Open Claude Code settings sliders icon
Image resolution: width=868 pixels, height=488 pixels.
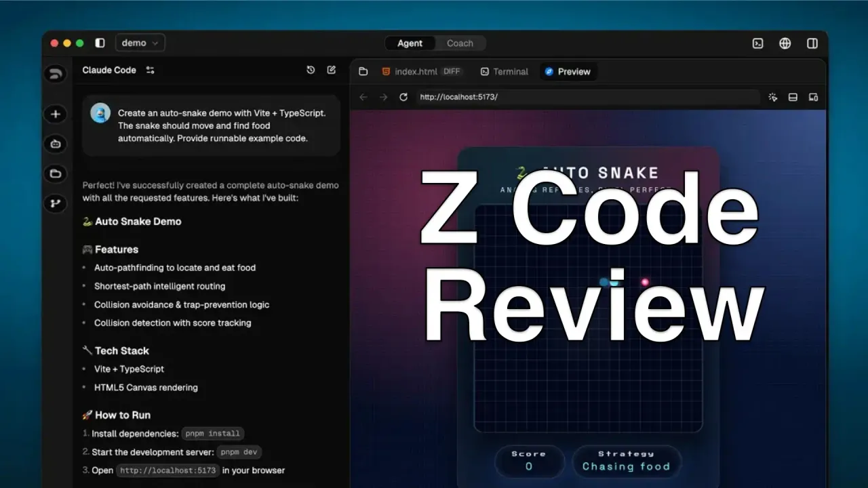(x=150, y=69)
